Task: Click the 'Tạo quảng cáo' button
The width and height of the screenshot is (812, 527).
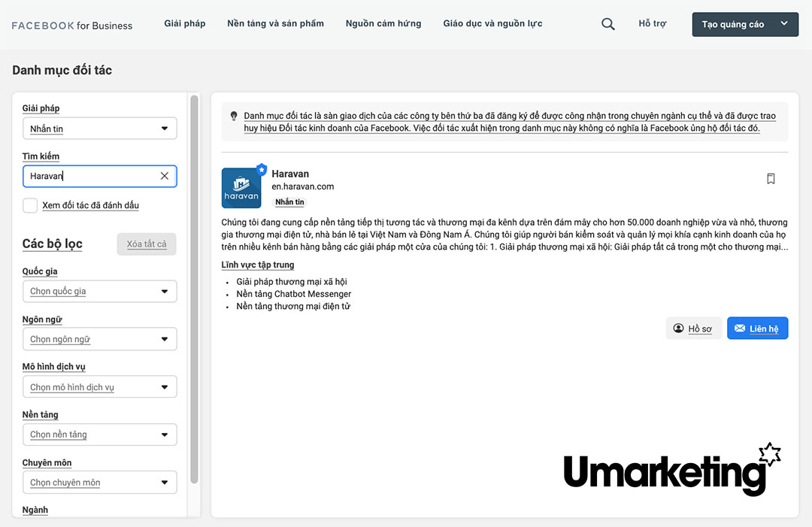Action: pos(744,24)
